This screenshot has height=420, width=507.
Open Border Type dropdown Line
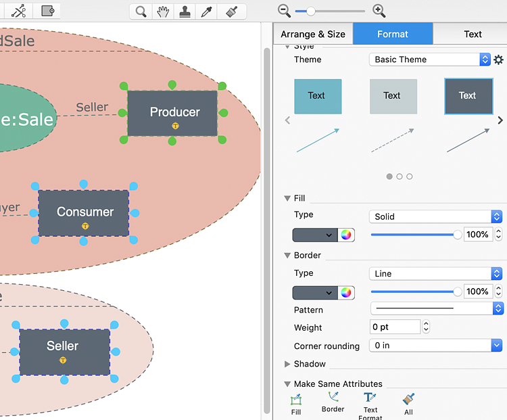click(x=435, y=274)
